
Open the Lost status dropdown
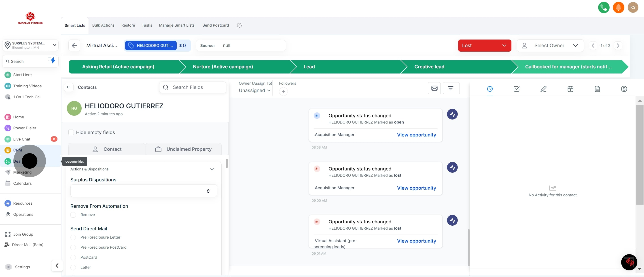pos(484,45)
